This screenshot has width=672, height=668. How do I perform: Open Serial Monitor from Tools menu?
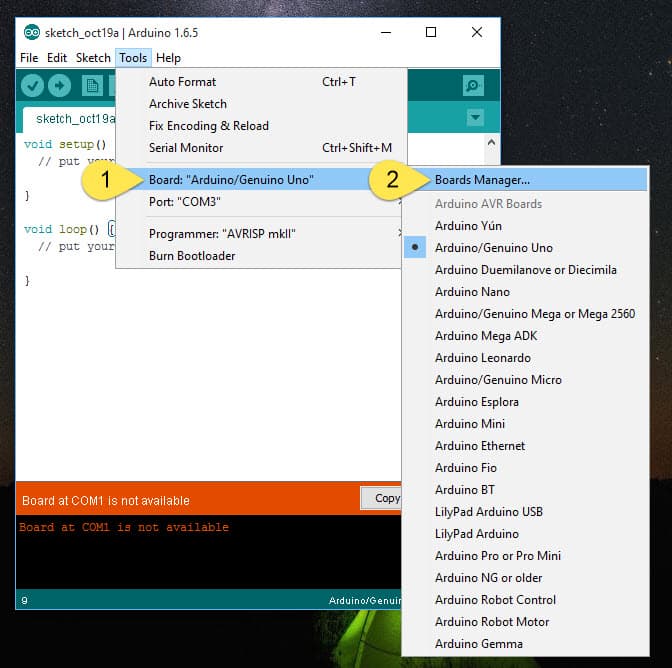[x=186, y=148]
